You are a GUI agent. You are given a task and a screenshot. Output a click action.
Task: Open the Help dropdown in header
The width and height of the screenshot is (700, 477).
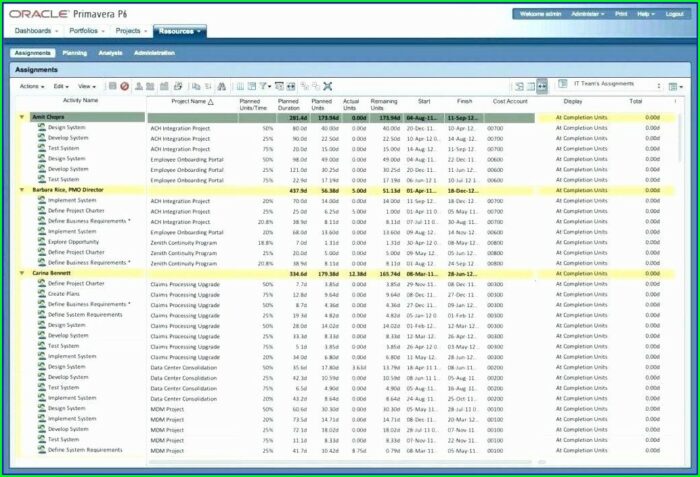[646, 14]
